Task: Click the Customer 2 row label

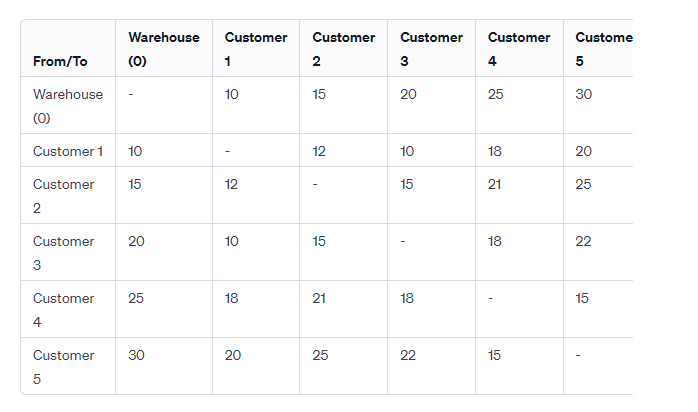Action: tap(64, 196)
